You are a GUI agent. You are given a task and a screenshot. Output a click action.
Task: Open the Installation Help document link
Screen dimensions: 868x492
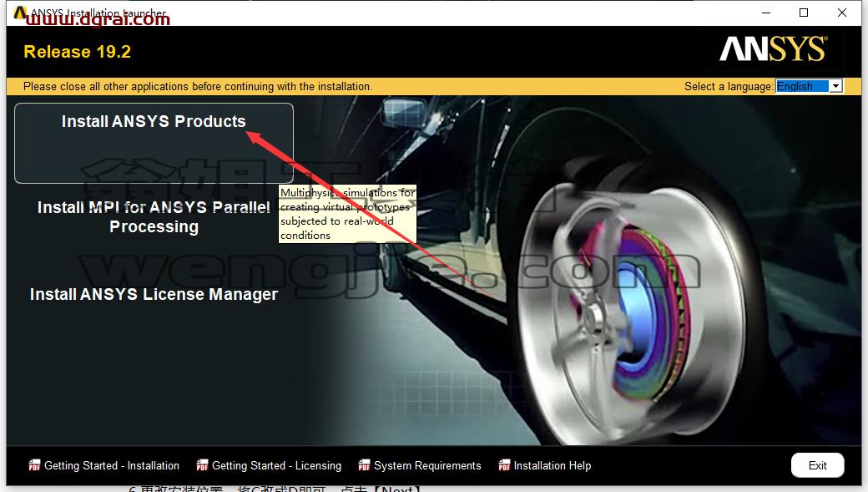tap(553, 465)
